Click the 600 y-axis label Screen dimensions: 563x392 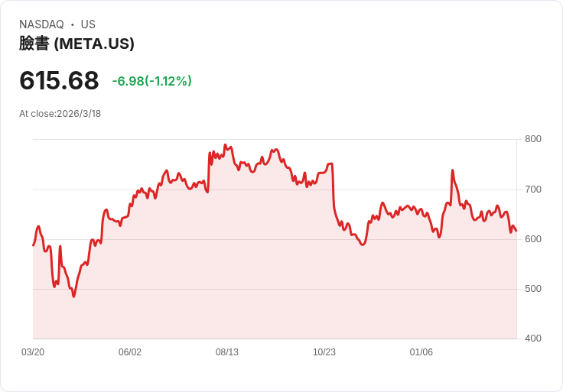[533, 239]
